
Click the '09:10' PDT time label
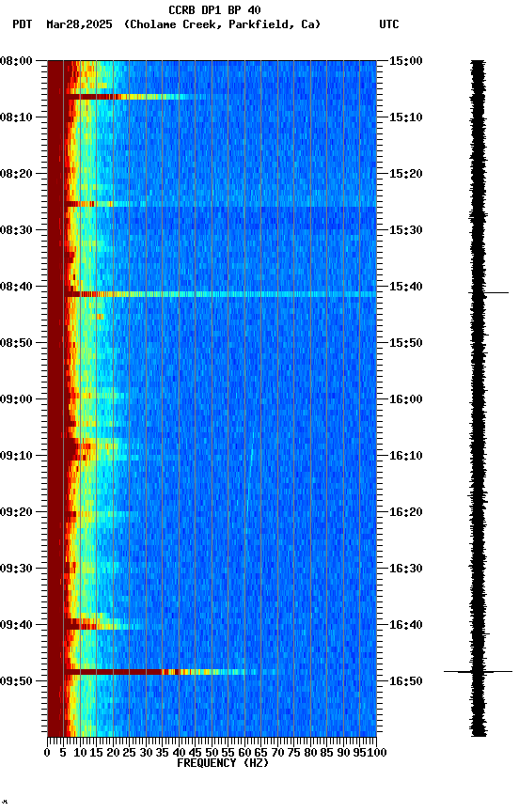[x=16, y=456]
